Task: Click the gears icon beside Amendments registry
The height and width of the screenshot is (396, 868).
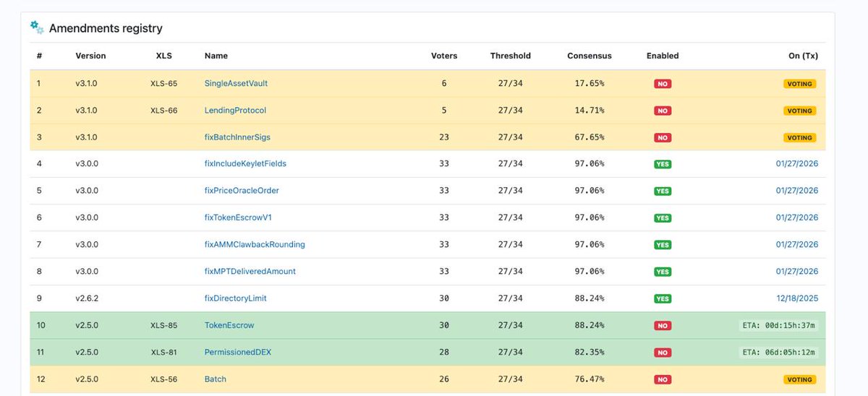Action: point(37,27)
